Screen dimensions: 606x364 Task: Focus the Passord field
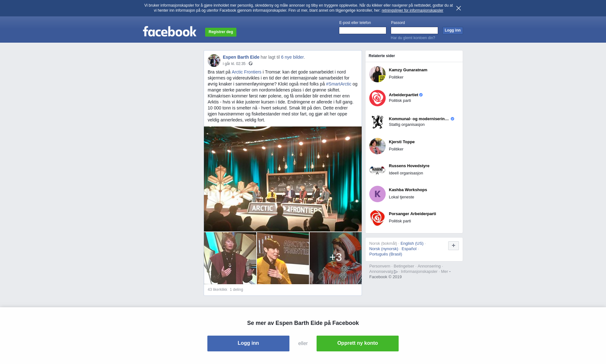414,30
